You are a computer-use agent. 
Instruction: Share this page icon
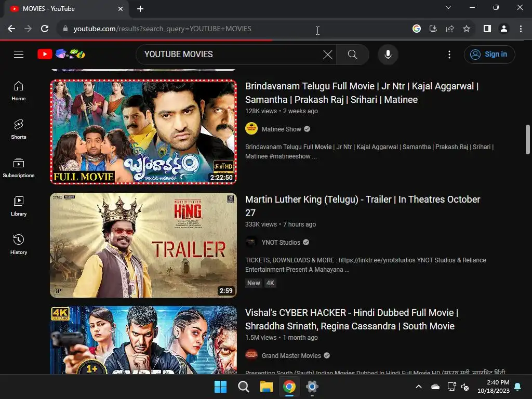coord(450,29)
